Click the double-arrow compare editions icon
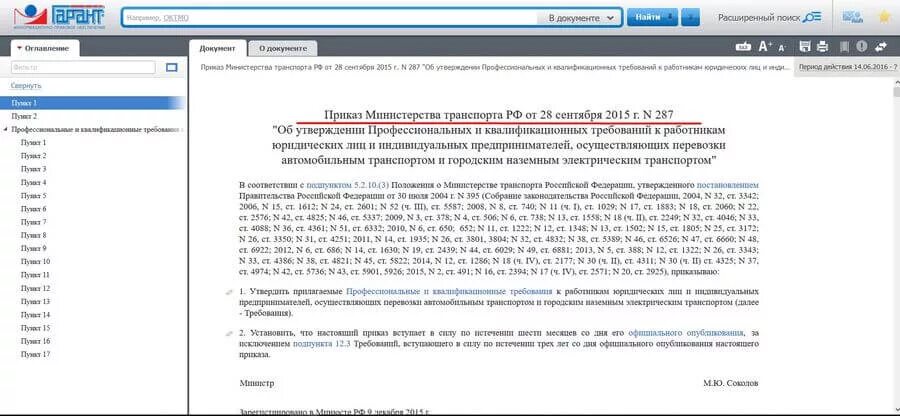Screen dimensions: 900x416 tap(882, 47)
